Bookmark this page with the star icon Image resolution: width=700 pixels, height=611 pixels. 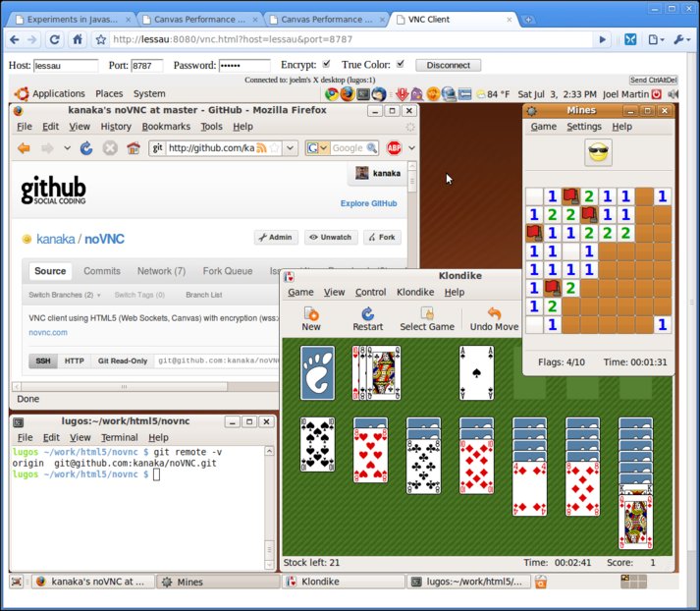(101, 39)
